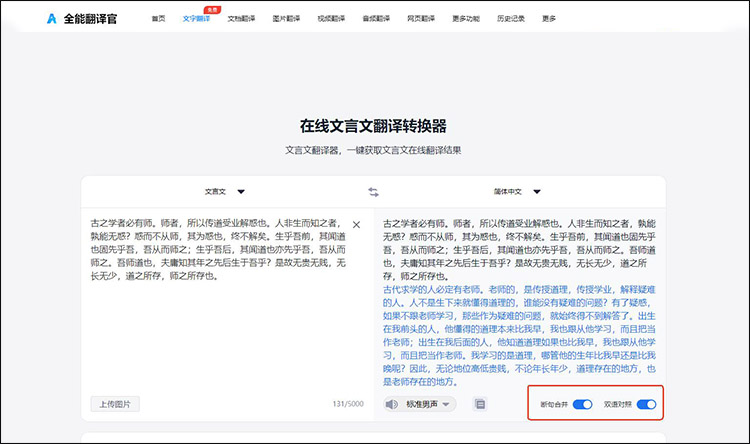Open the 更多功能 nav item
This screenshot has height=444, width=750.
point(466,19)
